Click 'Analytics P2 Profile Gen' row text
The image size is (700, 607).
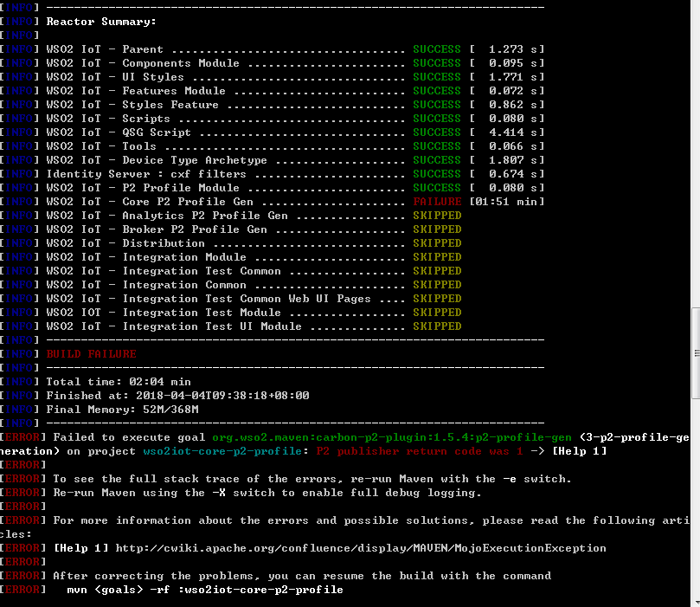coord(205,216)
